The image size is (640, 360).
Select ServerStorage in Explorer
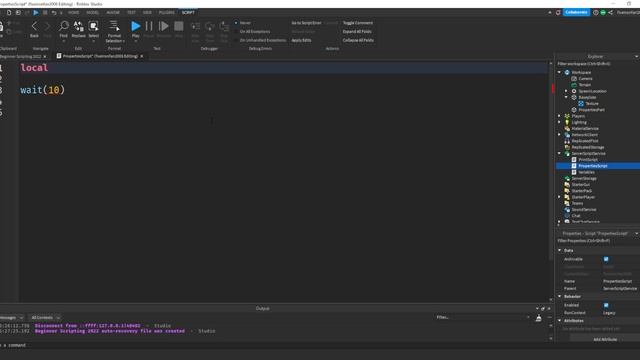584,178
